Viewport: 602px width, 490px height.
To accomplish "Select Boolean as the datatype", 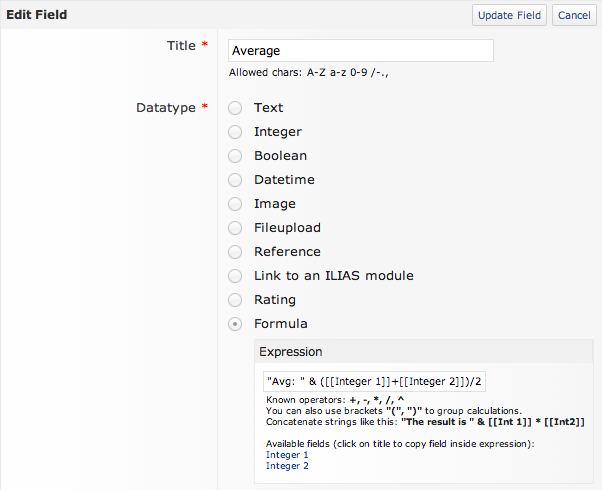I will (x=235, y=156).
